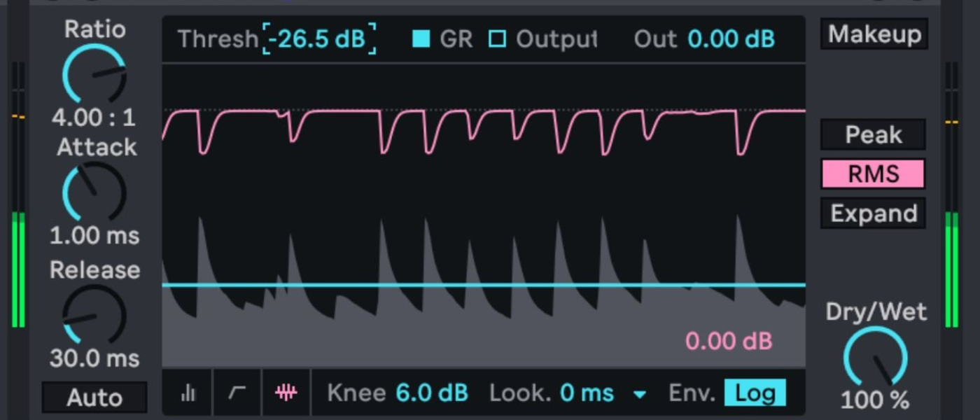This screenshot has height=420, width=980.
Task: Toggle the Makeup gain button
Action: pos(874,34)
